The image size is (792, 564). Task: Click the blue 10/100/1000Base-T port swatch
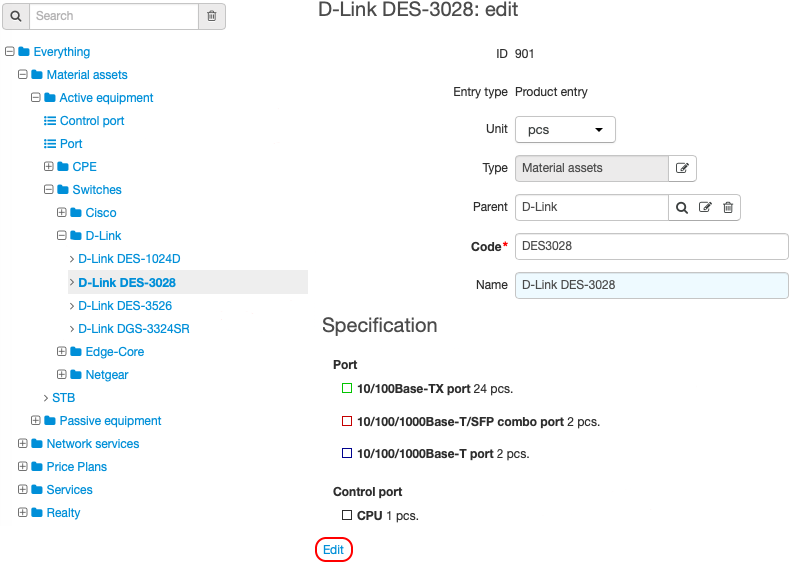(x=347, y=453)
